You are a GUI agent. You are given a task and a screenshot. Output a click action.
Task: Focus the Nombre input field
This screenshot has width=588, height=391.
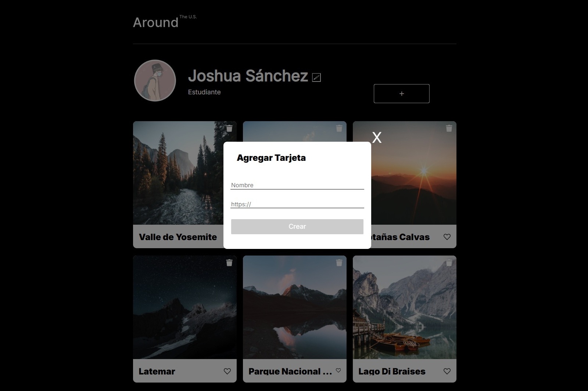[x=297, y=185]
